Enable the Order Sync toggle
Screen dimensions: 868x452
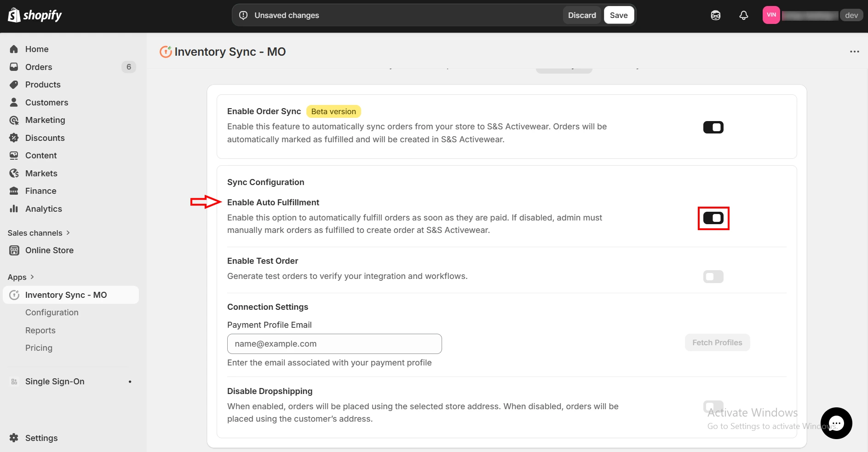713,127
